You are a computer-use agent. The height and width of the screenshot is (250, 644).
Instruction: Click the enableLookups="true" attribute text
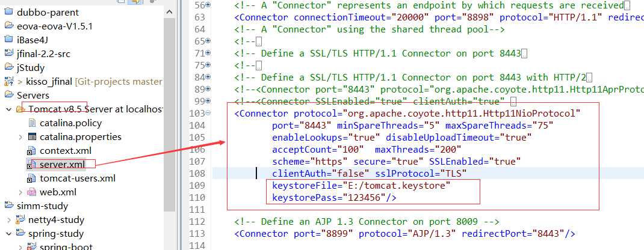coord(326,137)
